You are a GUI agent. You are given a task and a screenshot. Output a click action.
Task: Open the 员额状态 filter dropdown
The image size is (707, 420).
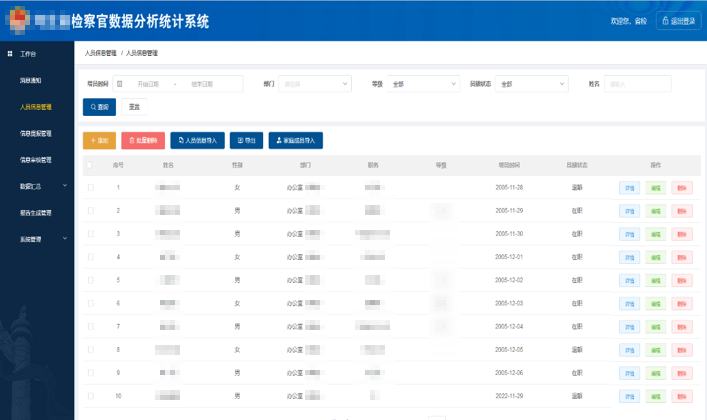click(532, 84)
